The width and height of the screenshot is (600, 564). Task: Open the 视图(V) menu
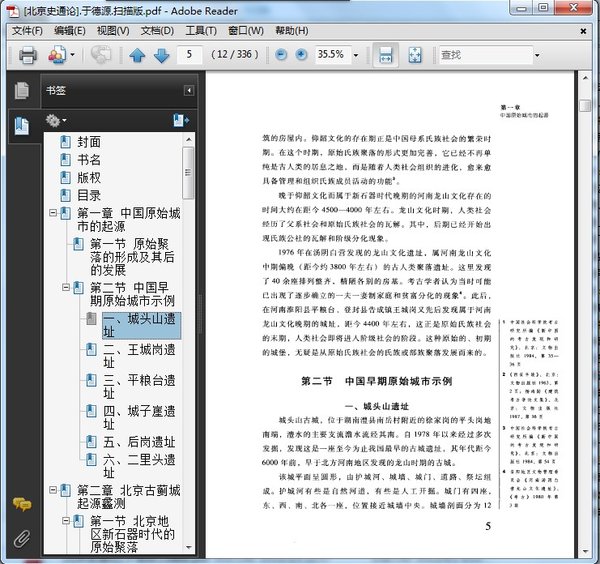(113, 31)
